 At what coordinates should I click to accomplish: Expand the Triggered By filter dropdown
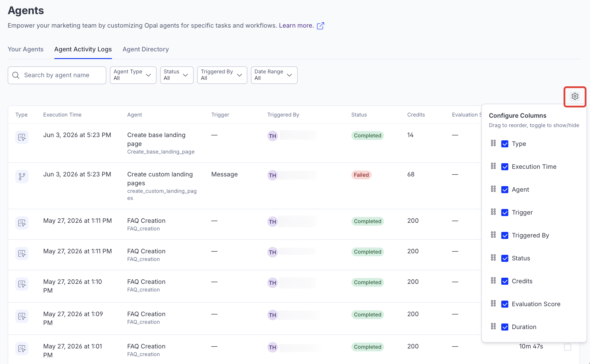[222, 75]
